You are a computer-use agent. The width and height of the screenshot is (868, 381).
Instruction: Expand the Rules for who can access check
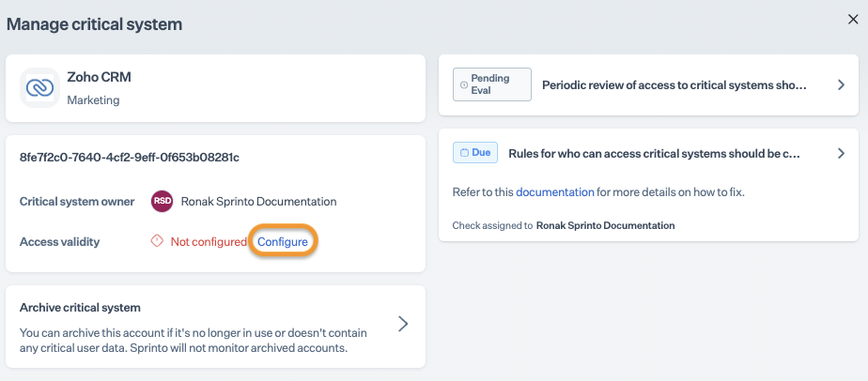(x=841, y=153)
